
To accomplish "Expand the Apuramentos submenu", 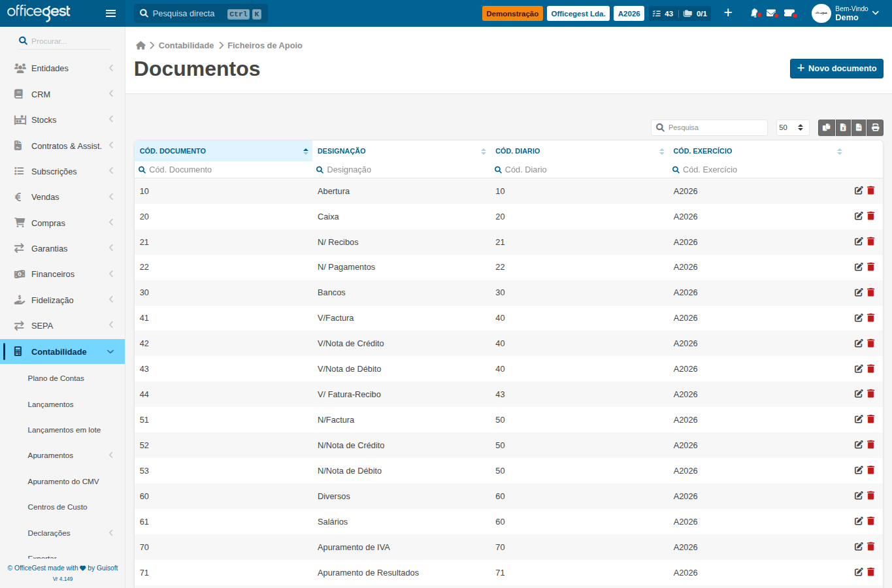I will pos(63,455).
